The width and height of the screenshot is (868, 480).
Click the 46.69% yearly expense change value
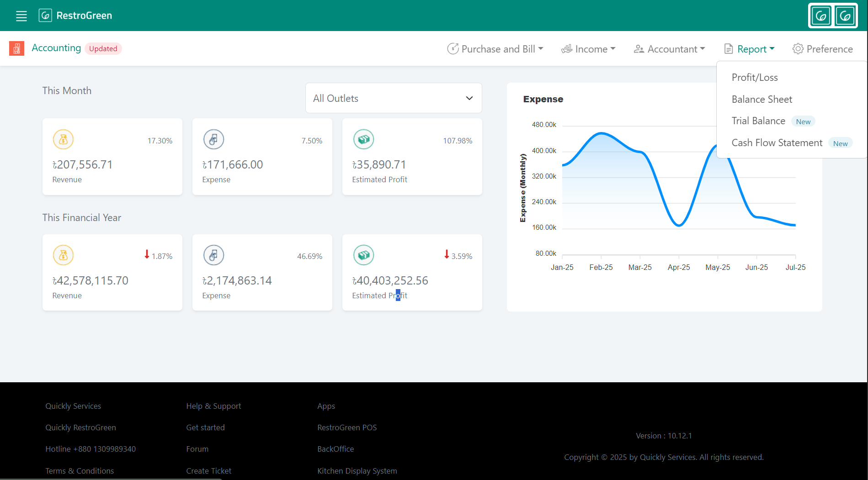coord(309,256)
